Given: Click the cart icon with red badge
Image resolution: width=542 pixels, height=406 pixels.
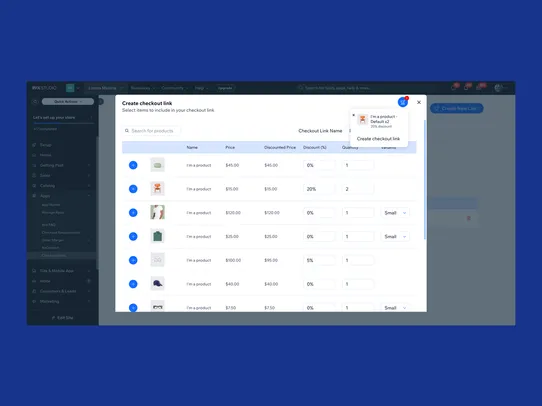Looking at the screenshot, I should coord(402,102).
